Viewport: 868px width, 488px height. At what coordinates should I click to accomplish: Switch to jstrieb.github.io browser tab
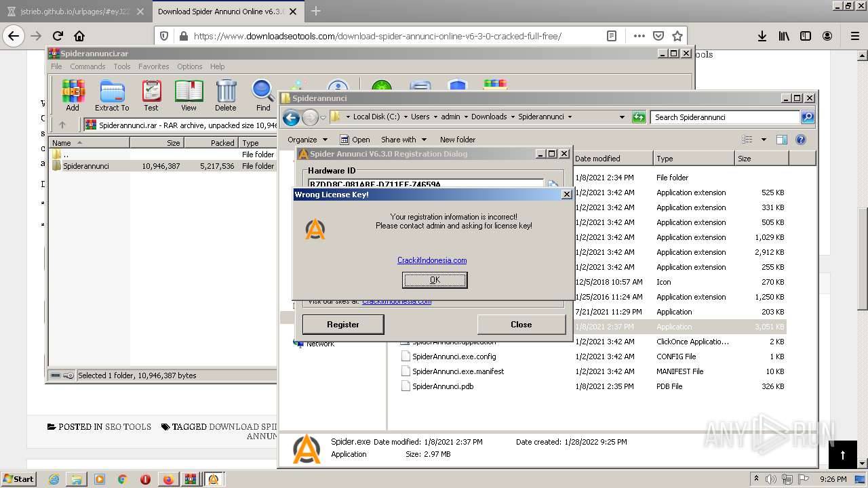point(75,11)
